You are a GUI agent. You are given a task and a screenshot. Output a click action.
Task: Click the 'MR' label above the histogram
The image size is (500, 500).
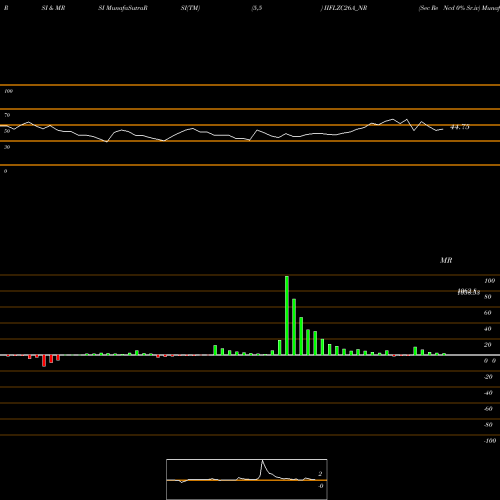446,260
